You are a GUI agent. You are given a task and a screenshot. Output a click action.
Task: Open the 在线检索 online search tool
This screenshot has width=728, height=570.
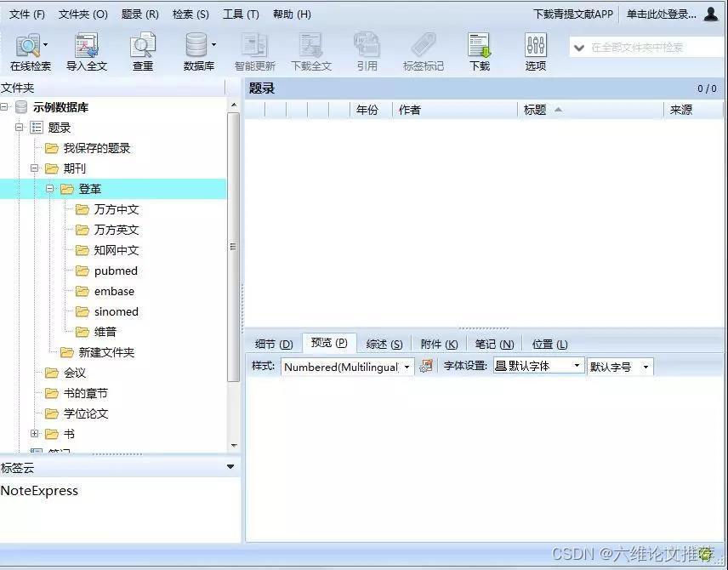click(29, 52)
